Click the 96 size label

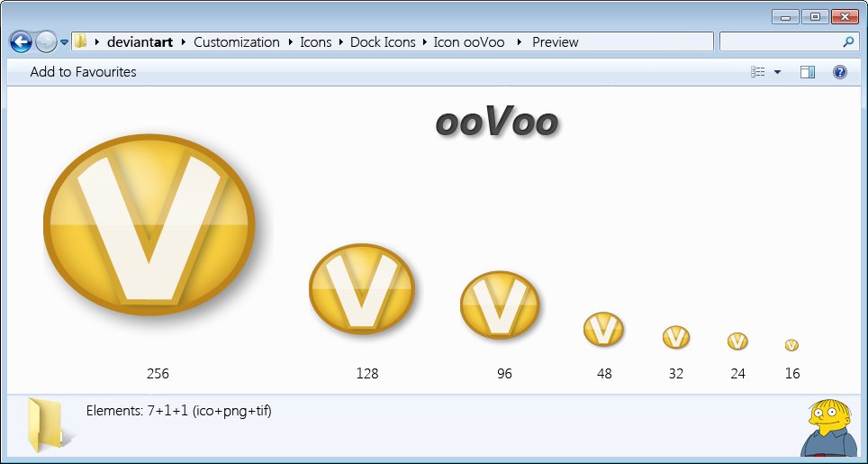point(504,374)
